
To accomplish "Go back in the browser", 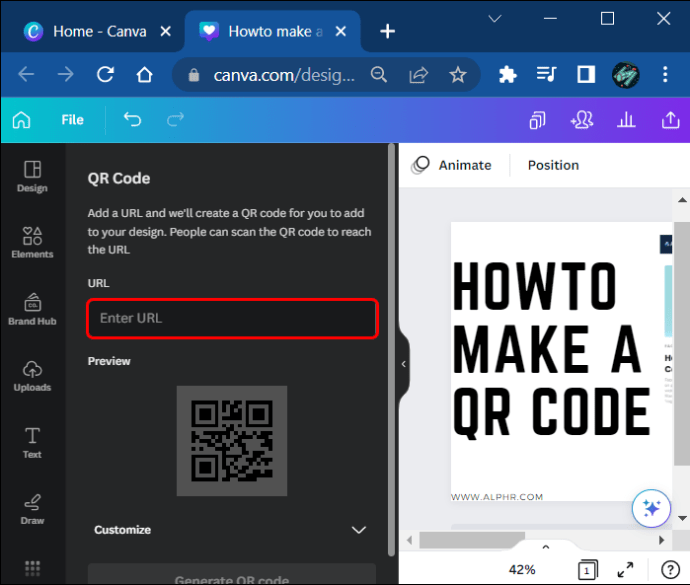I will (x=26, y=74).
